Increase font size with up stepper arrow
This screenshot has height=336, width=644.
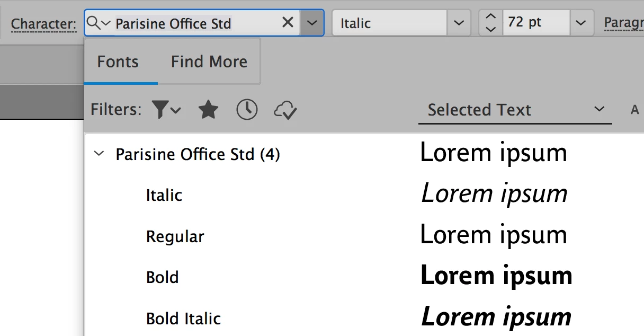tap(491, 17)
